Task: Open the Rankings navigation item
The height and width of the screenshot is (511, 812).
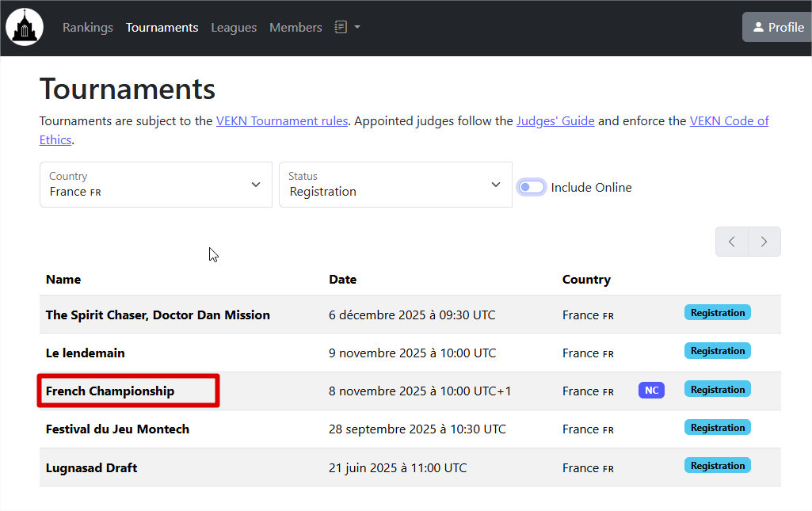Action: point(88,28)
